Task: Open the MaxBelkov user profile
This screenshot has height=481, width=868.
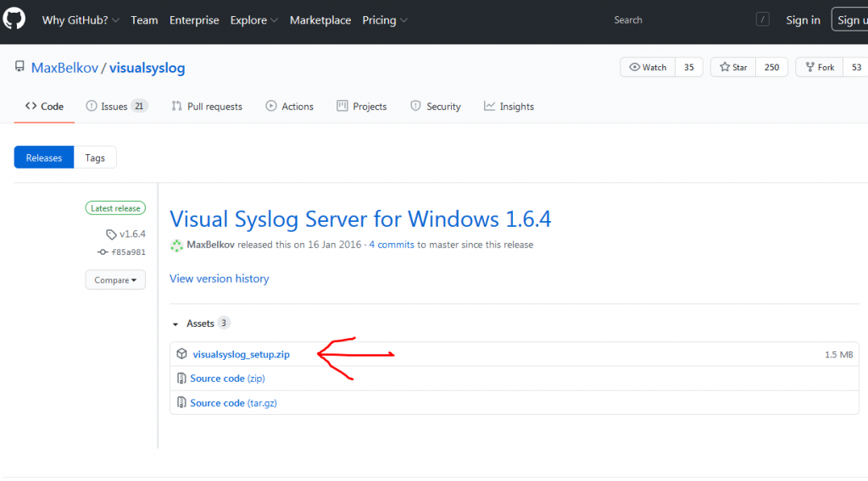Action: [x=64, y=68]
